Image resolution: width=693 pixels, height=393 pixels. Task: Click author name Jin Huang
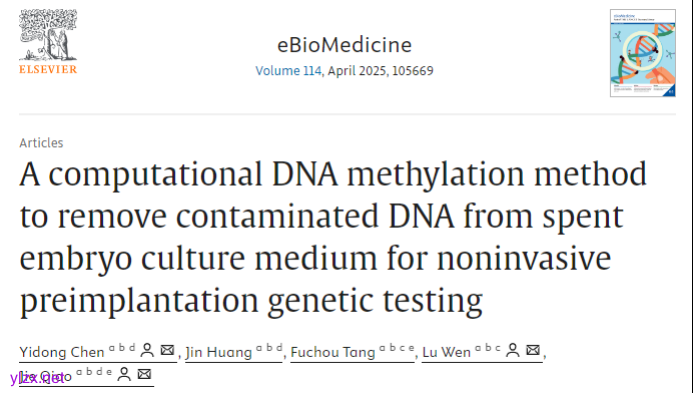(x=218, y=352)
